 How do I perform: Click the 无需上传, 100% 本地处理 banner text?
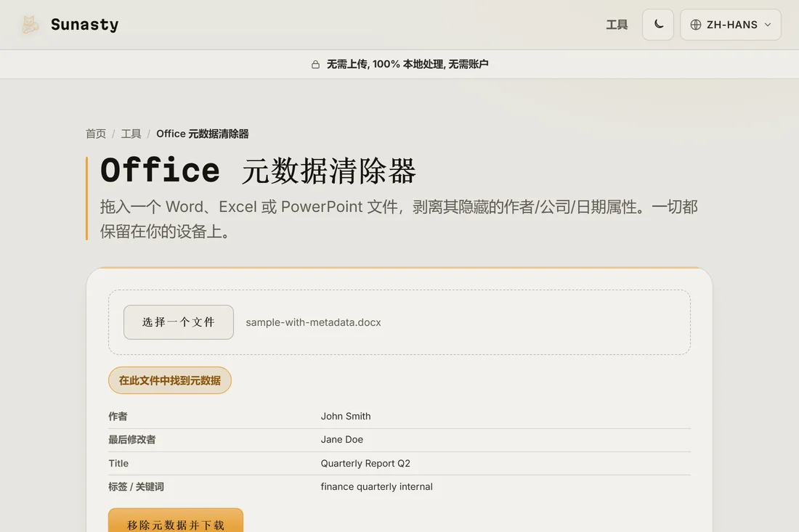[407, 64]
